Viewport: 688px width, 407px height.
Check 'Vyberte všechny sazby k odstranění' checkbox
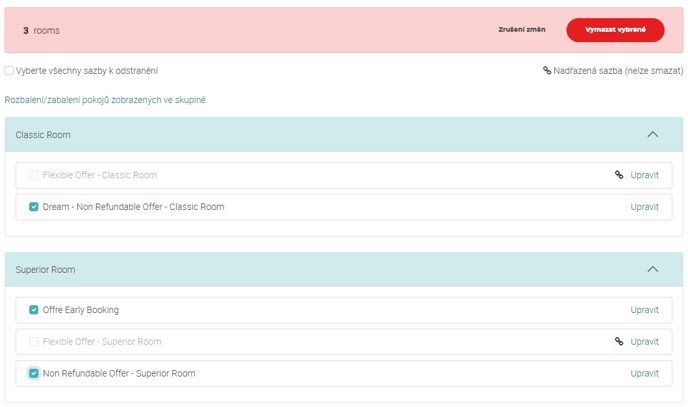pos(10,71)
